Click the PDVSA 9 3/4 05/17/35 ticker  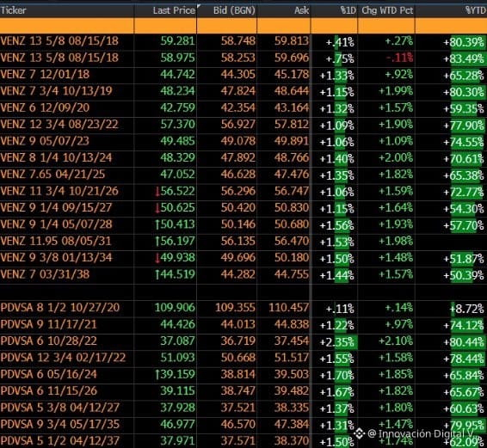pyautogui.click(x=60, y=425)
